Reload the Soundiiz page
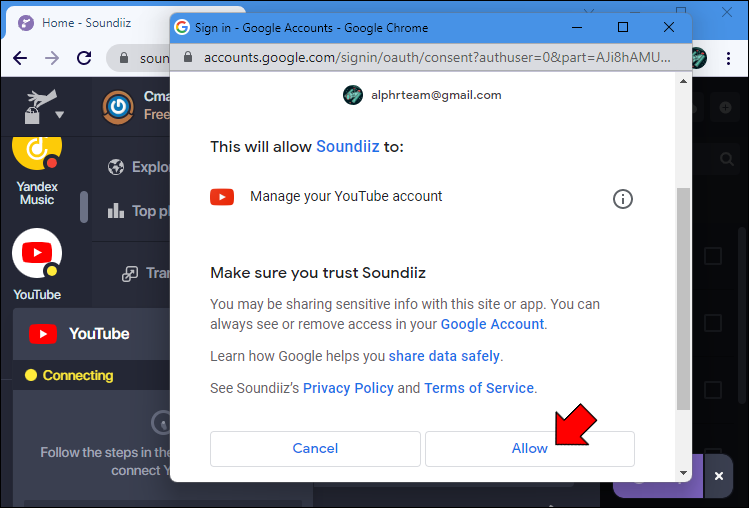Image resolution: width=749 pixels, height=508 pixels. pos(84,58)
